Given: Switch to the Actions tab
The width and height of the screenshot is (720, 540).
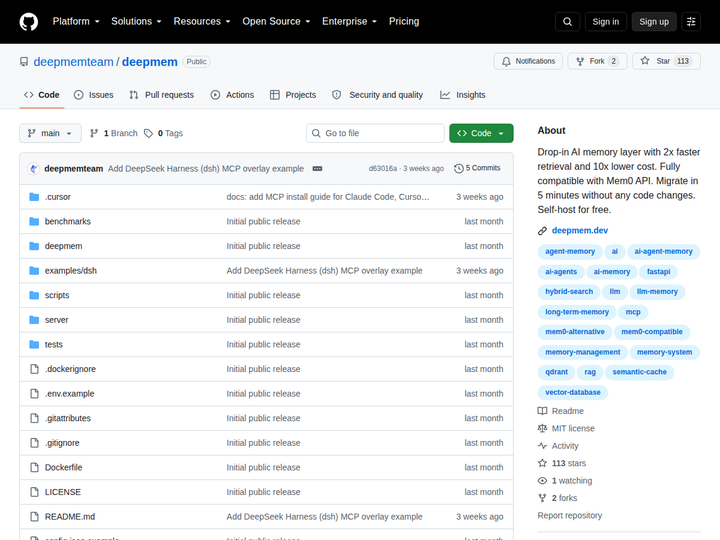Looking at the screenshot, I should (232, 95).
